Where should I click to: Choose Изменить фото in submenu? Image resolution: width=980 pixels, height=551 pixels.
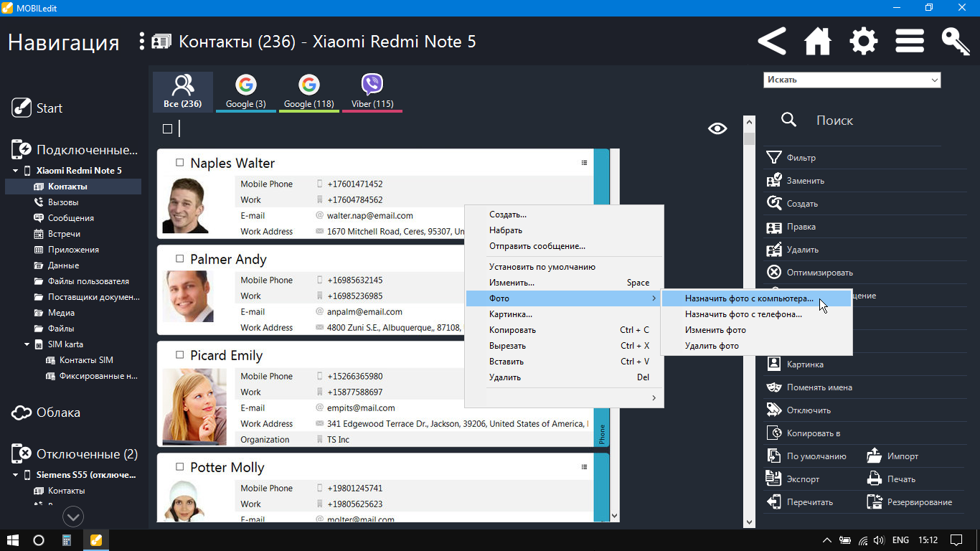(x=757, y=330)
